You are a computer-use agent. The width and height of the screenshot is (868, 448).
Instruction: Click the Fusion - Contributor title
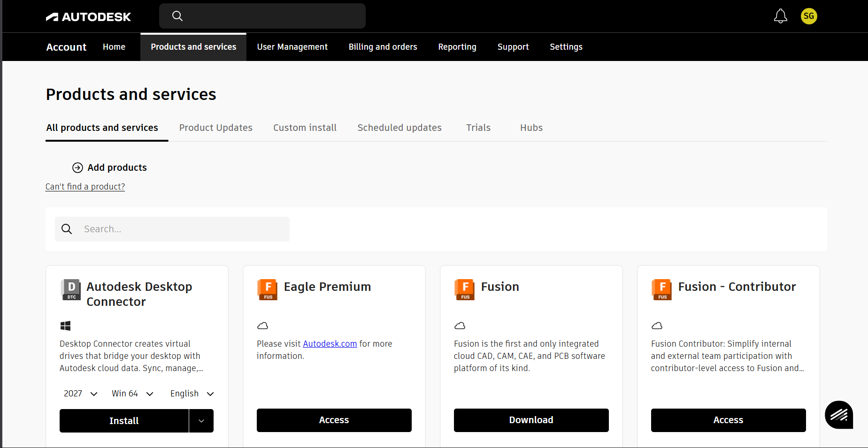737,287
